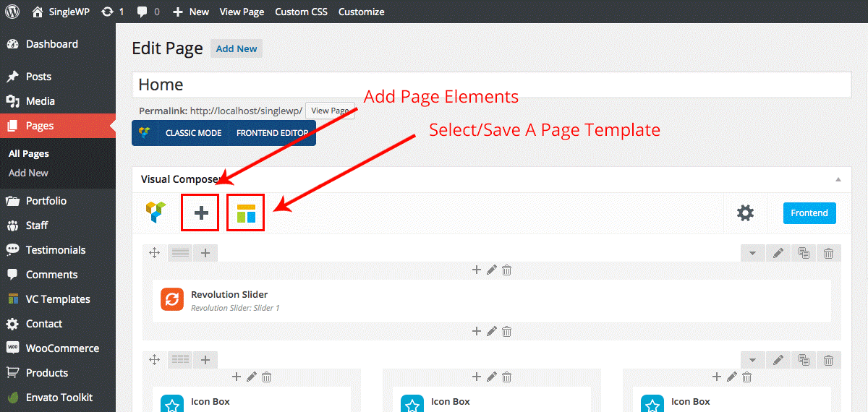Select Add New submenu under Pages
This screenshot has height=412, width=868.
(28, 173)
